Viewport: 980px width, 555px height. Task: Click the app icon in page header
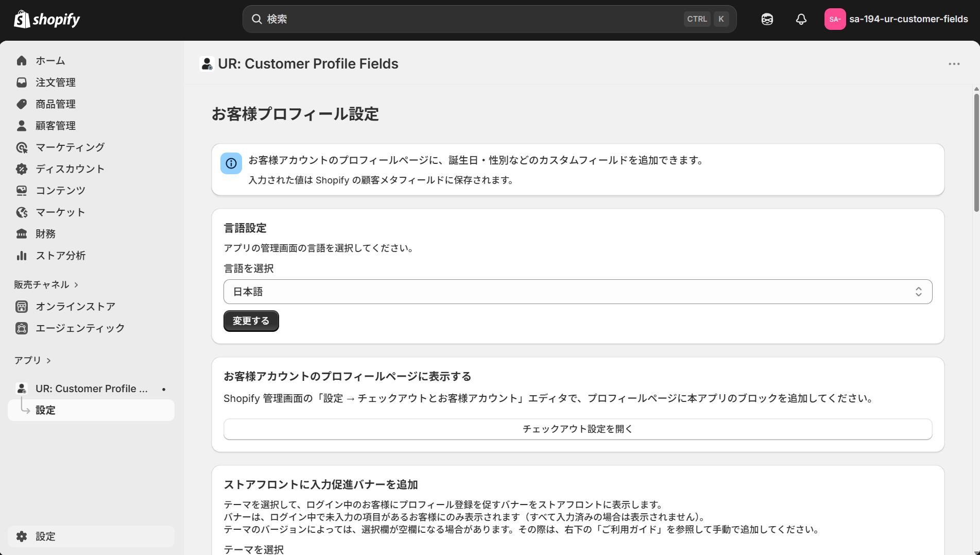pyautogui.click(x=207, y=64)
